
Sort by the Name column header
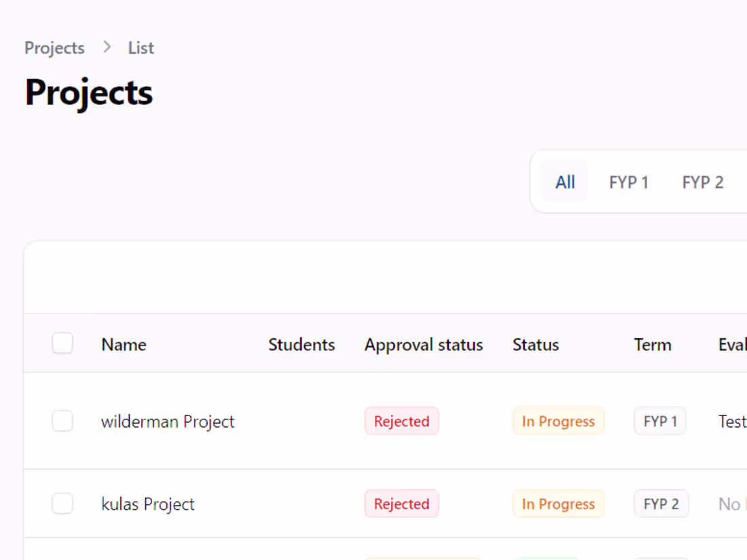coord(123,344)
